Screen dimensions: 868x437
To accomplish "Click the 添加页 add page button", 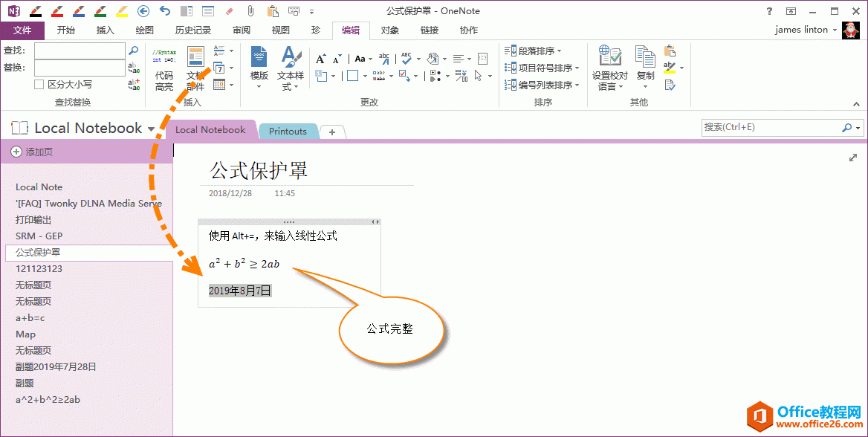I will [31, 152].
